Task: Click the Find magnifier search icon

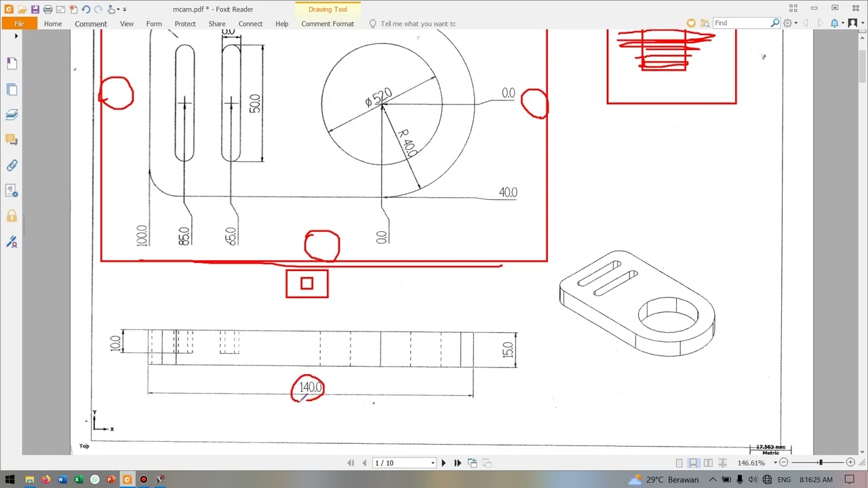Action: (x=775, y=23)
